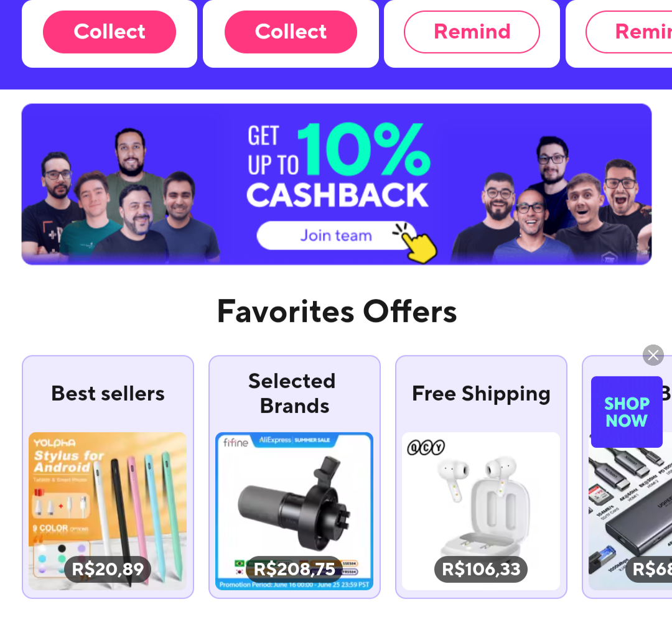Click the QCY brand logo icon

click(426, 448)
